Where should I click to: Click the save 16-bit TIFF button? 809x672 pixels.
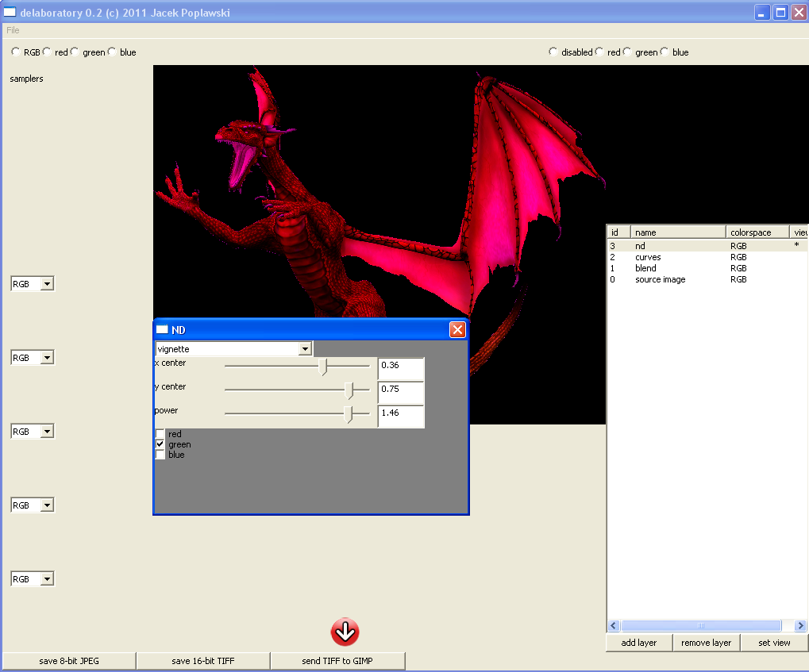coord(202,661)
